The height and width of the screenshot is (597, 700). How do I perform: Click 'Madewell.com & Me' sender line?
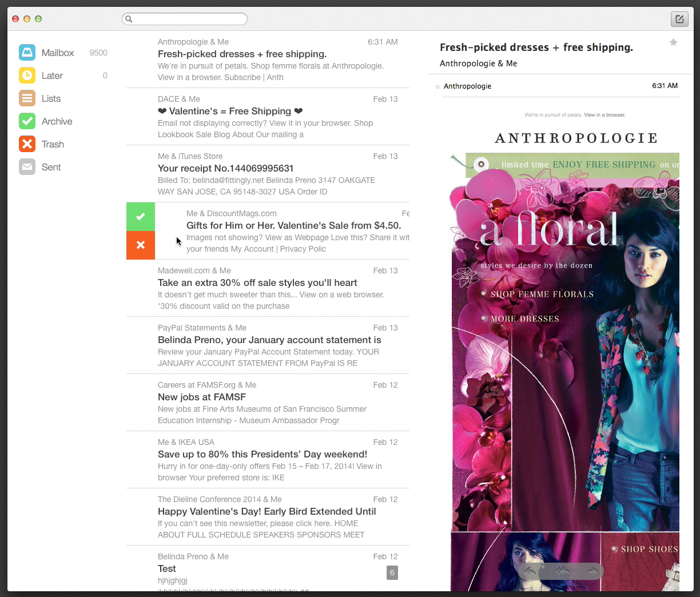(x=194, y=270)
